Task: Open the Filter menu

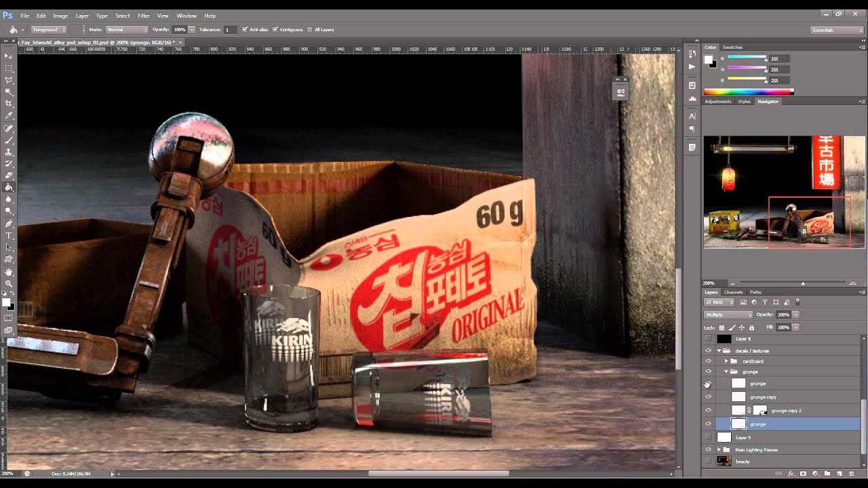Action: coord(144,16)
